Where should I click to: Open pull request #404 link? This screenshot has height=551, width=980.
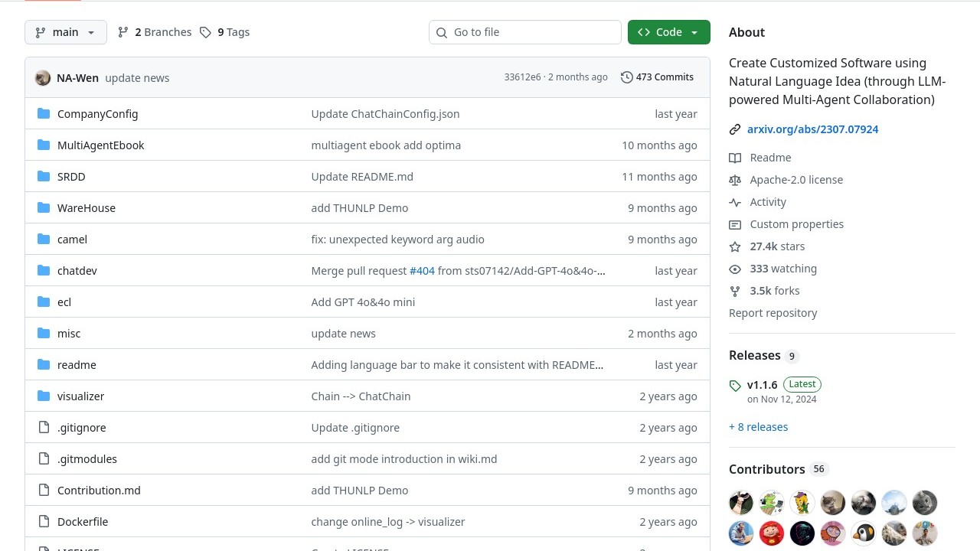pyautogui.click(x=422, y=271)
